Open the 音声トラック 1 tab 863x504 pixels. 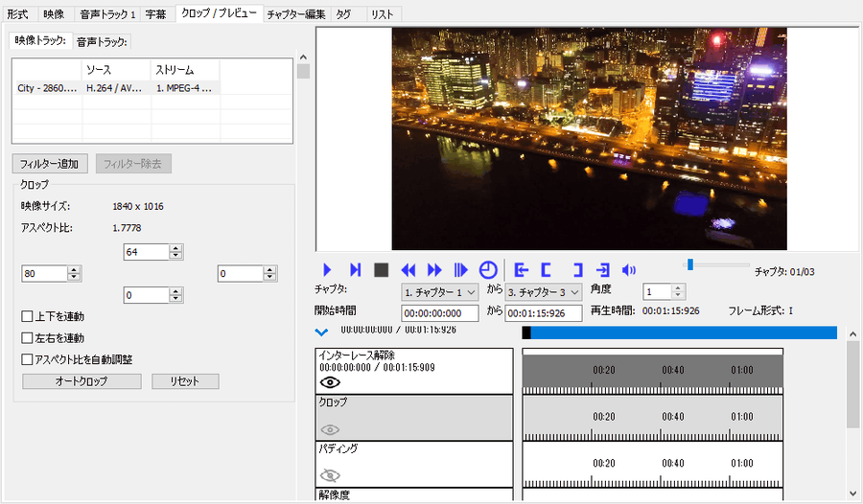(107, 14)
